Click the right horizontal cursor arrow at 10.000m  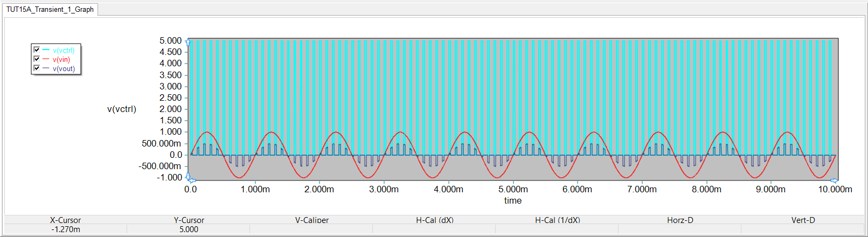click(834, 180)
